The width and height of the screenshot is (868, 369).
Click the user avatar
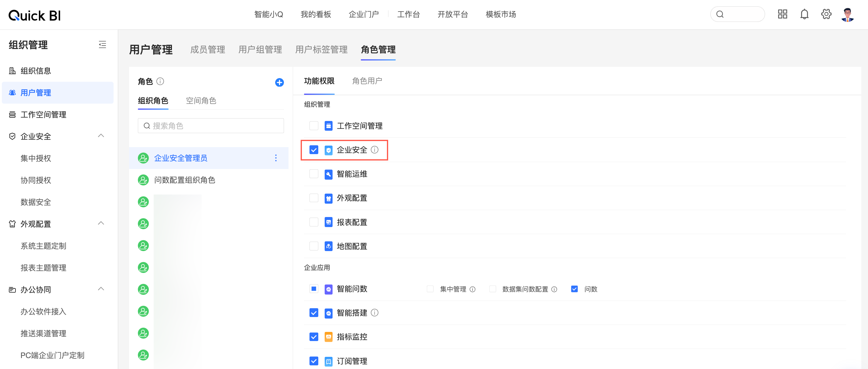tap(848, 15)
